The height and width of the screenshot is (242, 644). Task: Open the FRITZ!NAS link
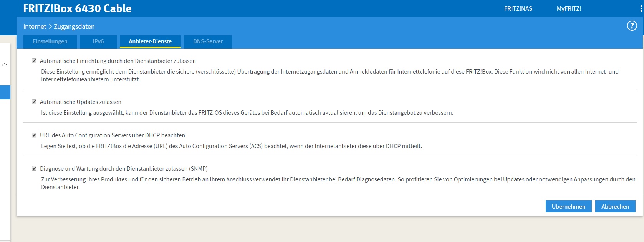coord(518,8)
